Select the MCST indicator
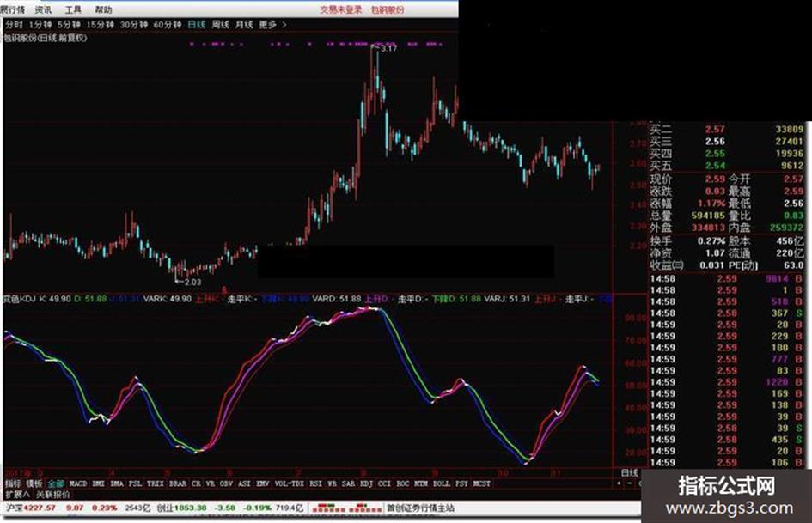Image resolution: width=812 pixels, height=523 pixels. [x=481, y=483]
